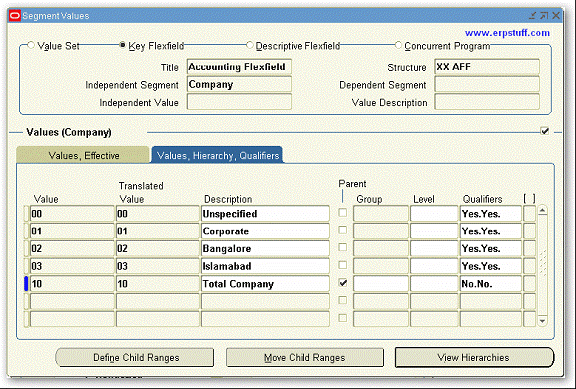Image resolution: width=576 pixels, height=389 pixels.
Task: Choose the Concurrent Program radio option
Action: (x=399, y=45)
